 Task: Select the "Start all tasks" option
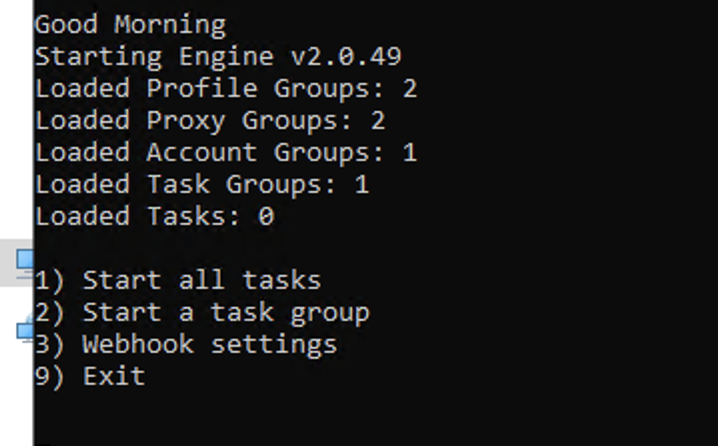pyautogui.click(x=201, y=280)
